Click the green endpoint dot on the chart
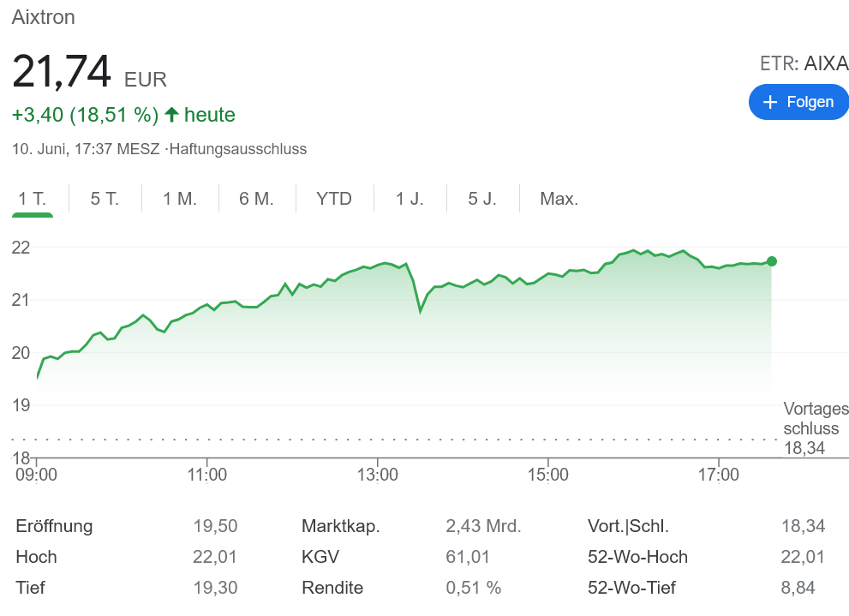The image size is (849, 616). click(x=772, y=261)
